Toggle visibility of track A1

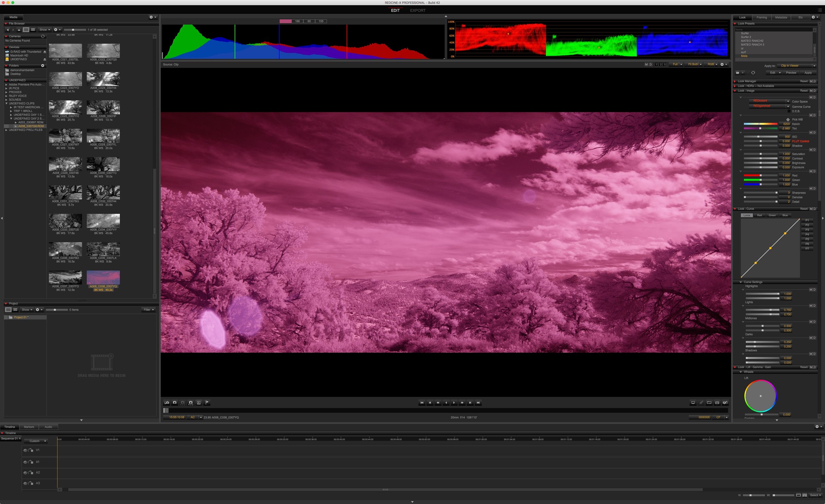point(25,462)
